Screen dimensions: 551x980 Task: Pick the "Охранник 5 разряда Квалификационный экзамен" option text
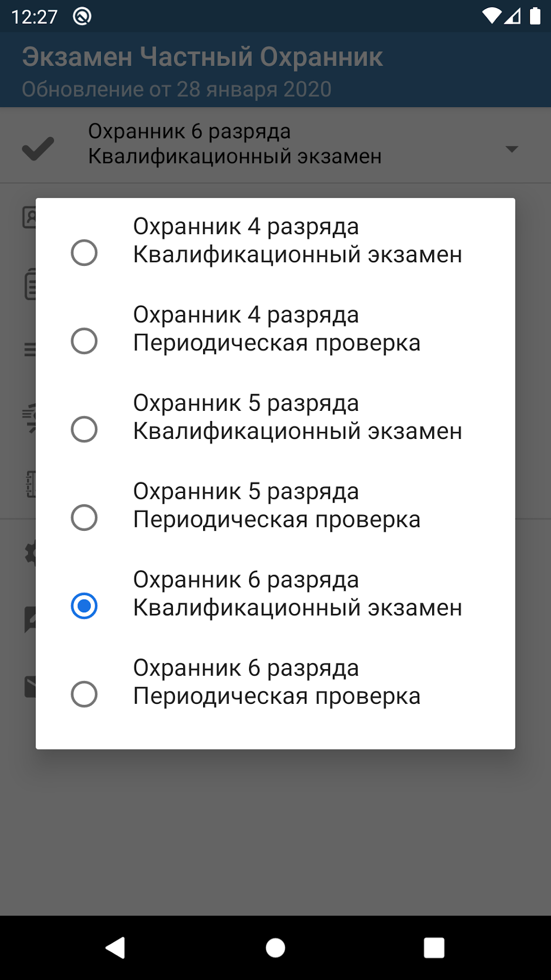(x=297, y=417)
